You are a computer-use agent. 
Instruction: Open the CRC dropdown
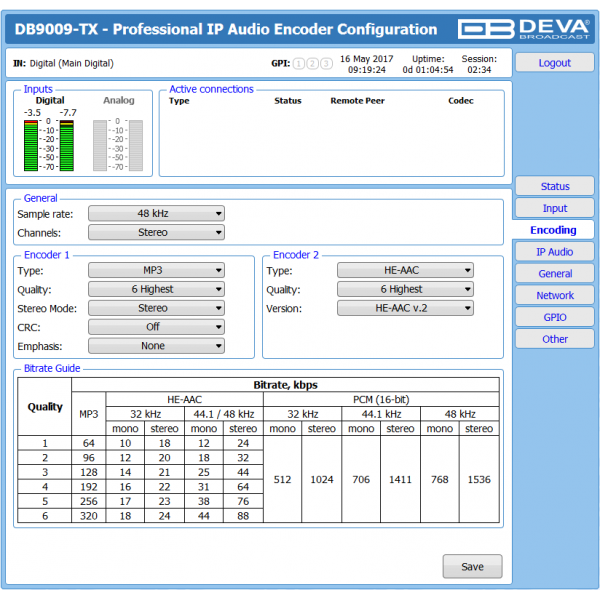coord(156,327)
